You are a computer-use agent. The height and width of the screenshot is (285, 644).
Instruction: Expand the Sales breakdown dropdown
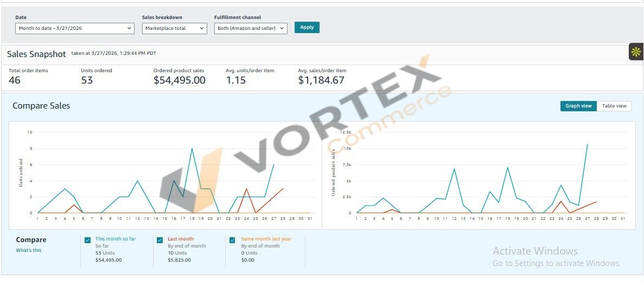coord(175,28)
